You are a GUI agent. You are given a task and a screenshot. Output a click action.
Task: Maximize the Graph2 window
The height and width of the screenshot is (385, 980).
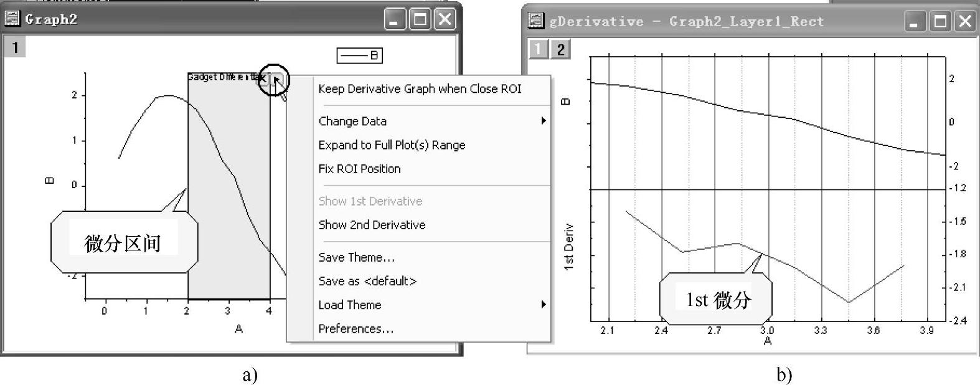point(420,19)
